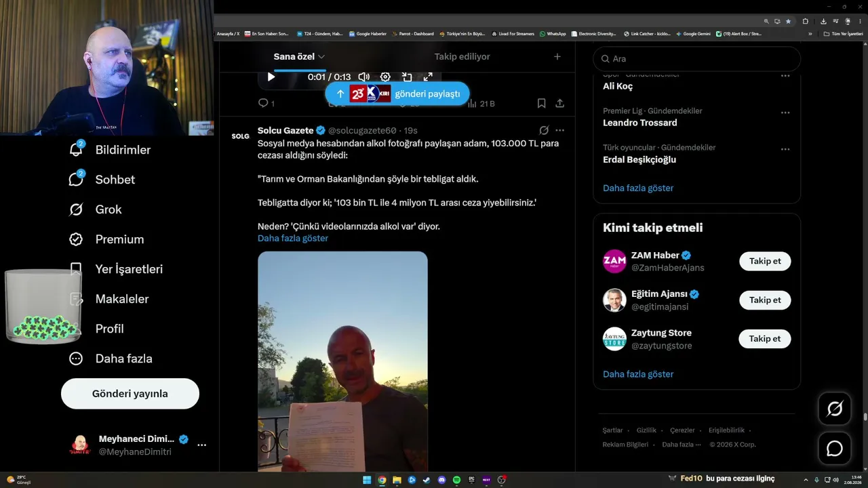
Task: Bookmark this page with star icon
Action: point(788,21)
